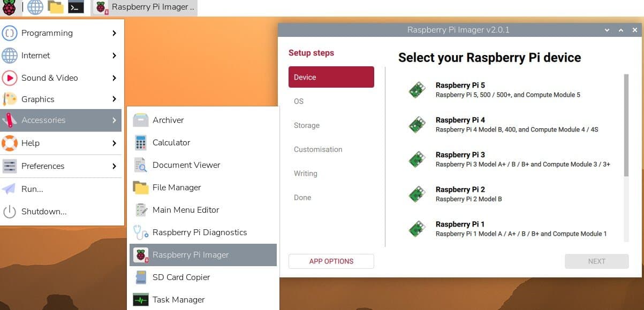Open the Task Manager icon
This screenshot has width=644, height=310.
[x=141, y=300]
